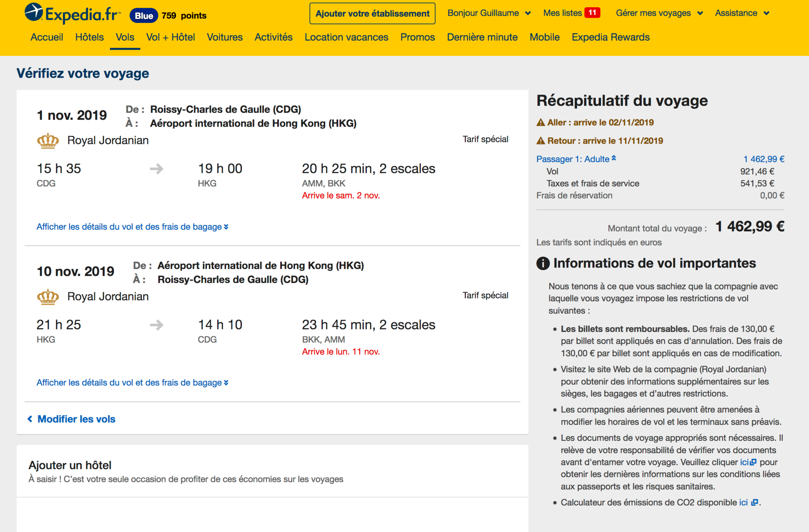Click Ajouter votre établissement button

[373, 14]
